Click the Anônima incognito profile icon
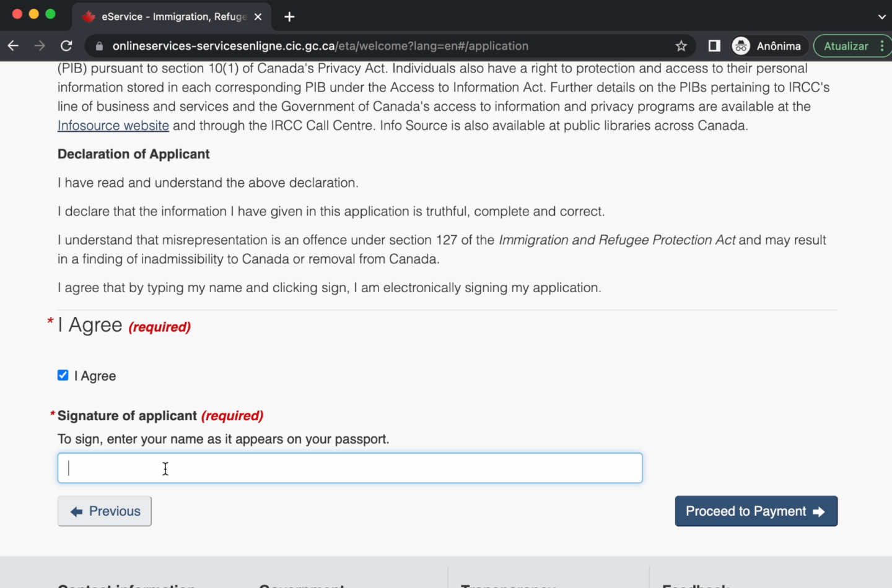Viewport: 892px width, 588px height. 741,46
